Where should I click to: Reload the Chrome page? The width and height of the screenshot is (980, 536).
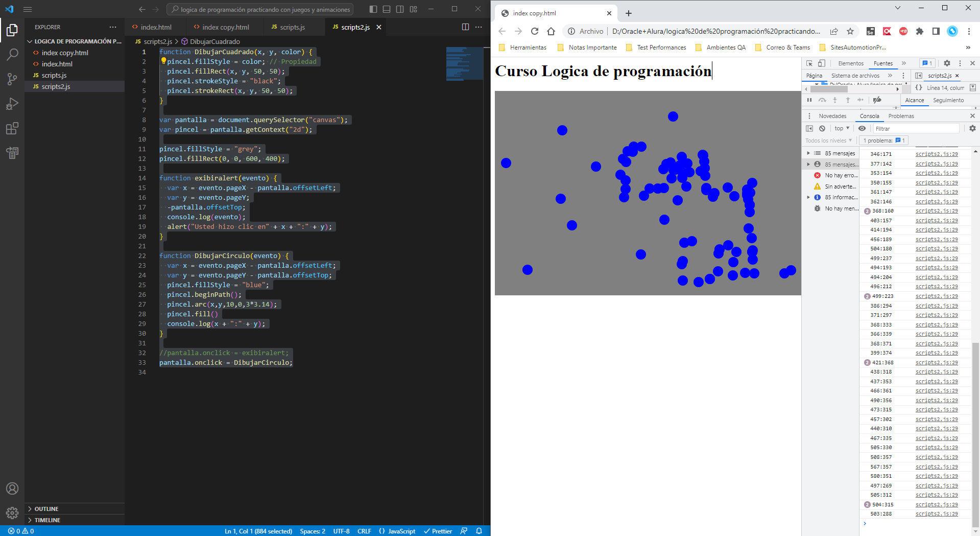(535, 31)
